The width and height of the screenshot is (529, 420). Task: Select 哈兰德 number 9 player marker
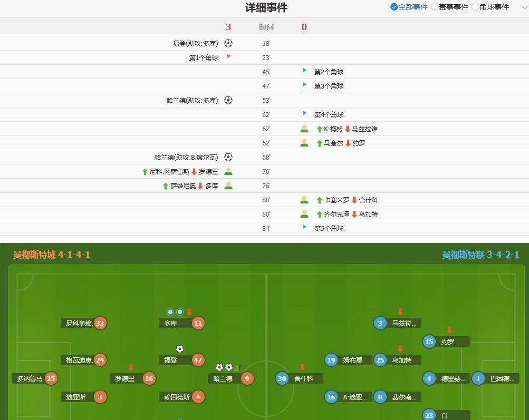(247, 378)
